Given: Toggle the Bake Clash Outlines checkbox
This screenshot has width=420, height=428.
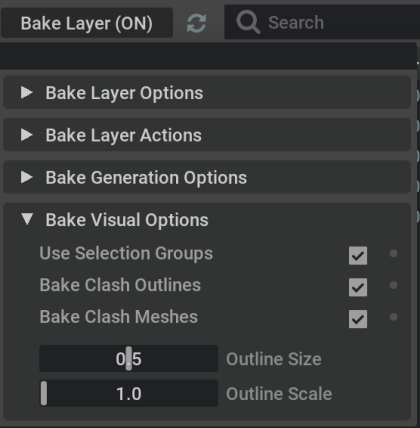Looking at the screenshot, I should point(358,287).
